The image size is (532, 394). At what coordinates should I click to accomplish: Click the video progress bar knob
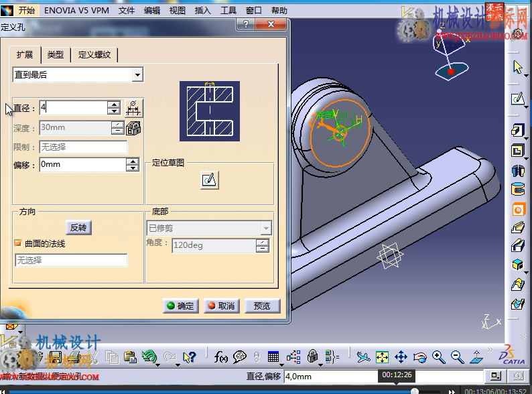pos(415,391)
